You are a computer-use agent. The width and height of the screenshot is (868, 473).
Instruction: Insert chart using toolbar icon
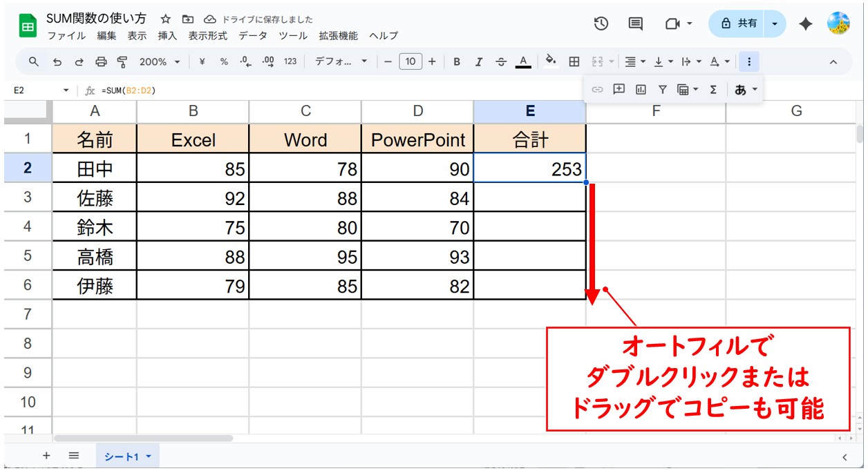[641, 89]
